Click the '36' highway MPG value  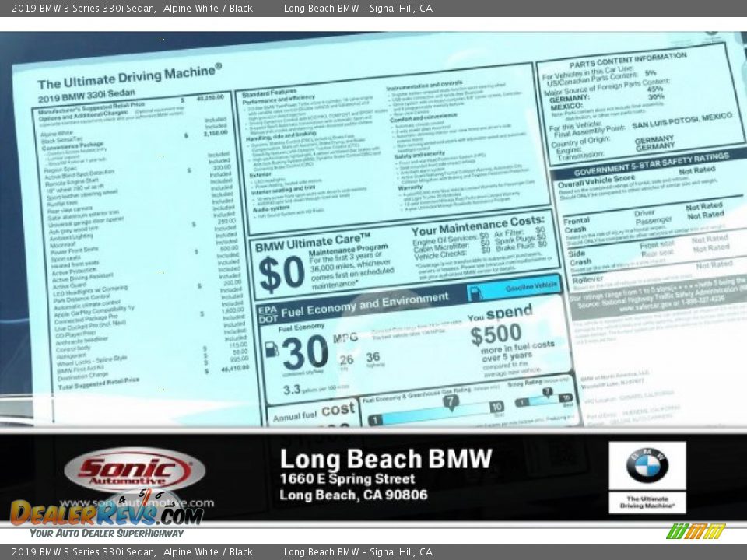tap(373, 357)
